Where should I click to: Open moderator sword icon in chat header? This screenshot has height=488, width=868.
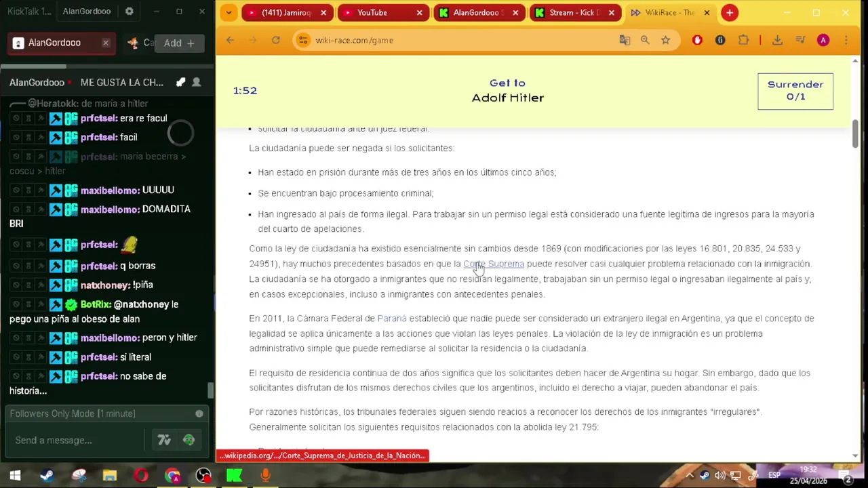(180, 82)
